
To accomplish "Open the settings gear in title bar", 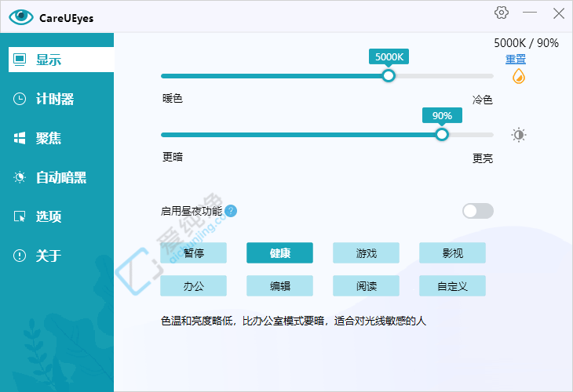I will (502, 13).
